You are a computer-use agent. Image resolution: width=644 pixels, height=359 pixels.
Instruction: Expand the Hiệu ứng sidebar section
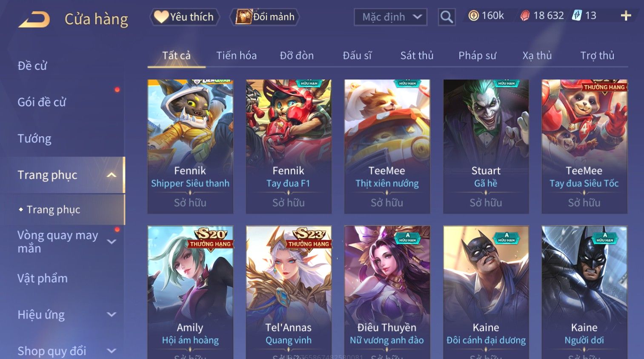click(112, 315)
